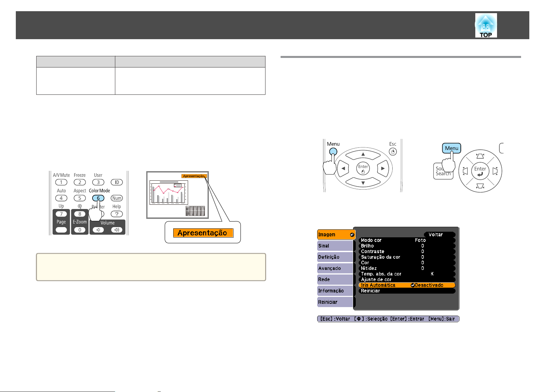Select the Nitidez setting row
Screen dimensions: 555x392
pos(407,268)
